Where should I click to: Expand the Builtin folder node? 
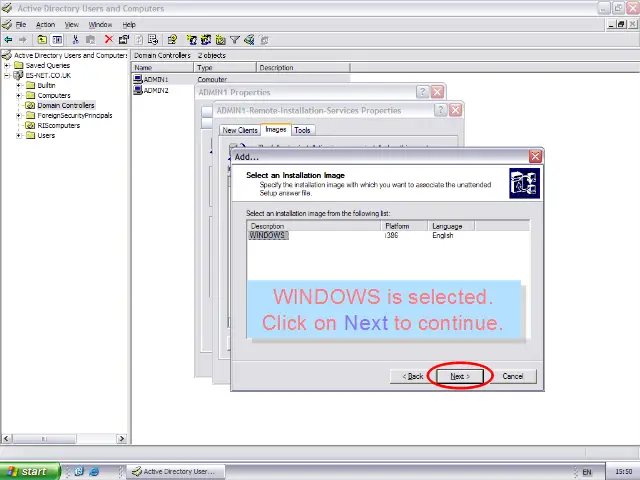(x=18, y=85)
